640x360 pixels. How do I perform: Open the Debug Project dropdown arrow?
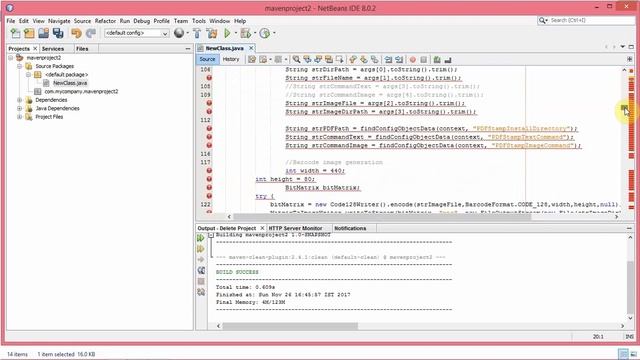[255, 33]
